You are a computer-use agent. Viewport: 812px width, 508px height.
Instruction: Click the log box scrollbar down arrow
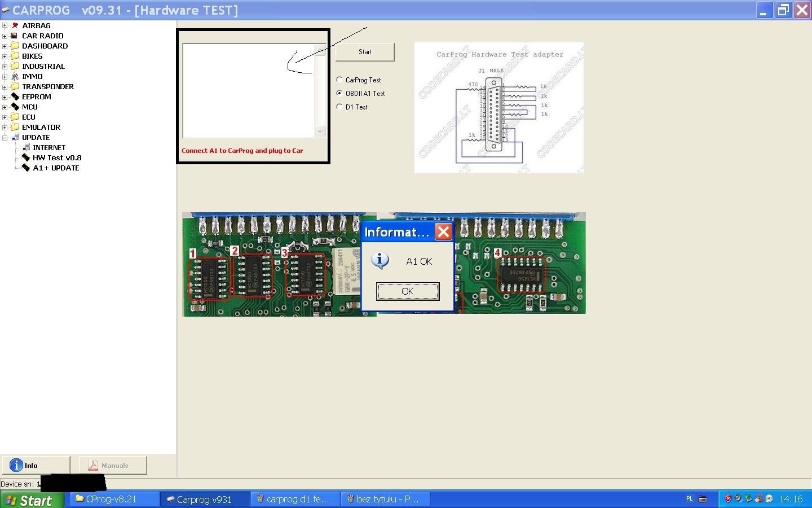pyautogui.click(x=320, y=132)
